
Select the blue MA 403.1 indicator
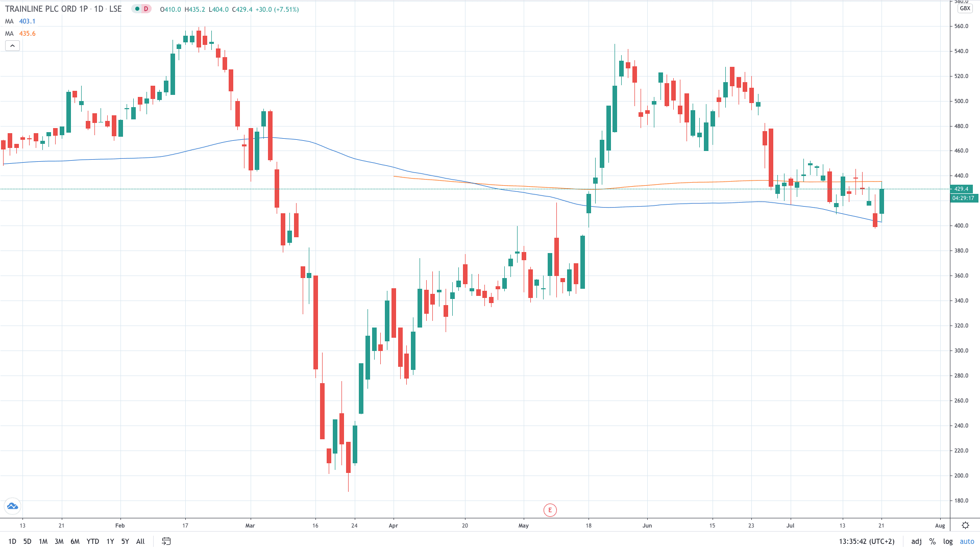(x=20, y=21)
